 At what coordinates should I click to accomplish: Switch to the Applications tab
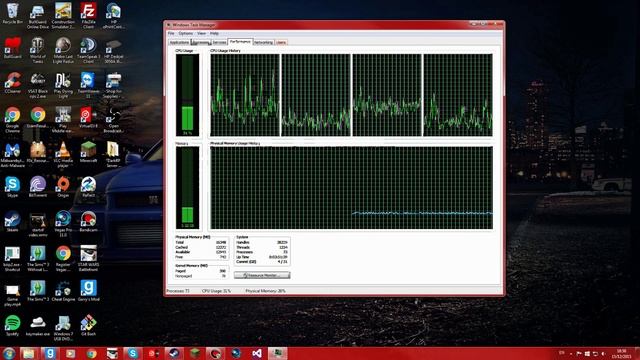coord(179,42)
